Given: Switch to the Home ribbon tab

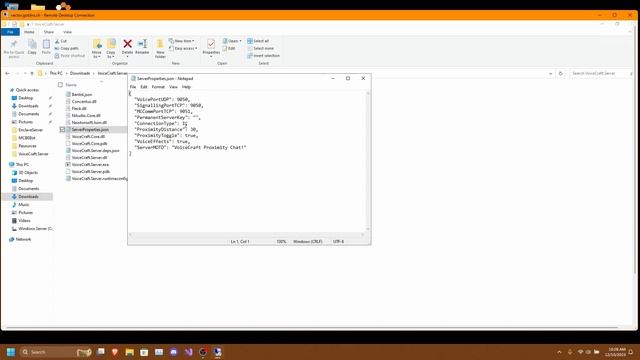Looking at the screenshot, I should pos(29,32).
